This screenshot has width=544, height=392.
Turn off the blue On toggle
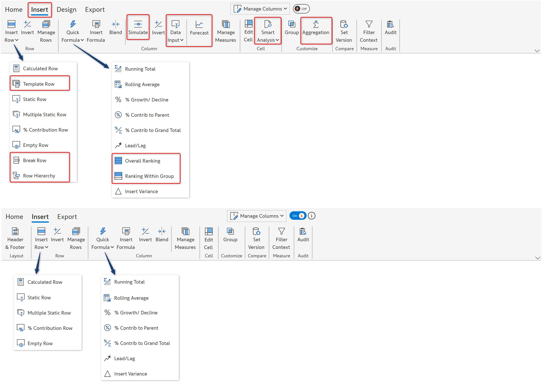(x=298, y=216)
